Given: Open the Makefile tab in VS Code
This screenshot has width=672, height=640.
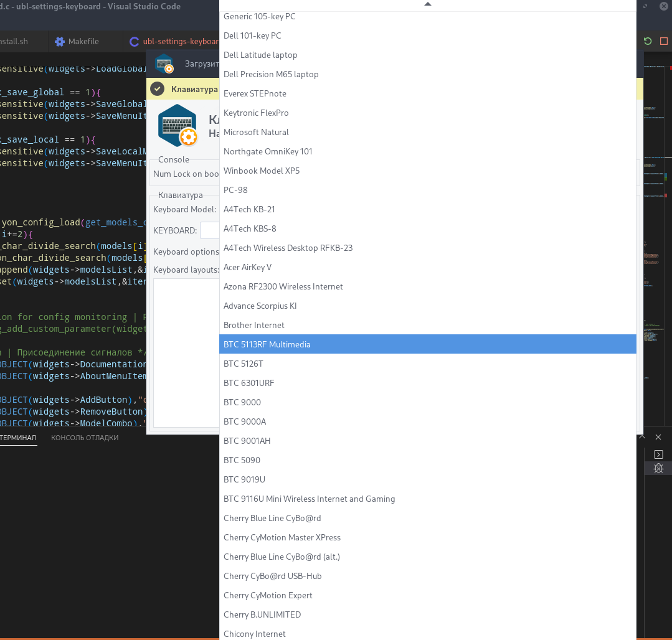Looking at the screenshot, I should (x=85, y=42).
